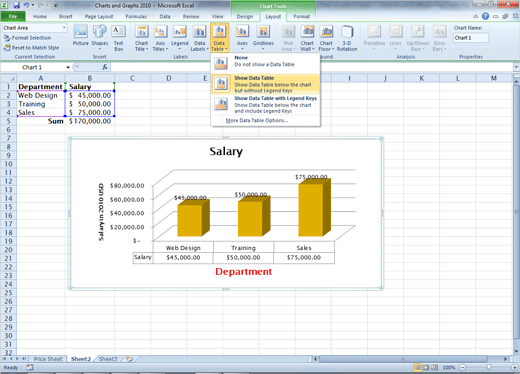520x374 pixels.
Task: Expand the Chart Area element dropdown
Action: coord(64,28)
